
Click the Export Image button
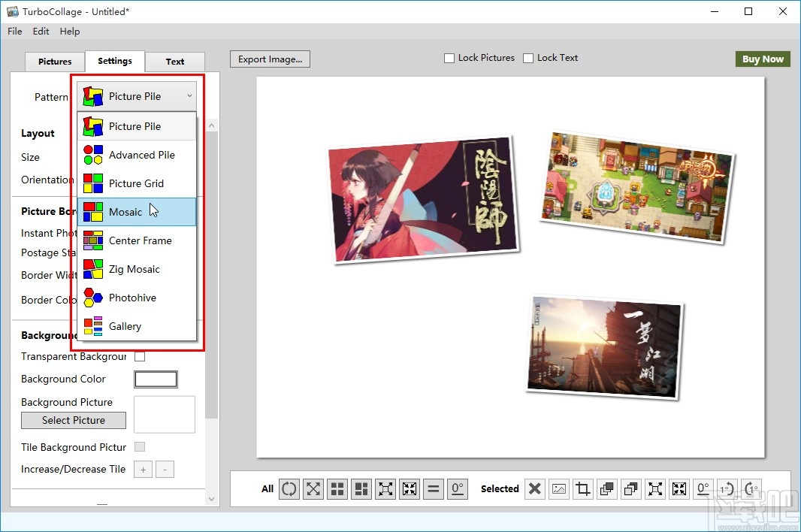[x=270, y=59]
